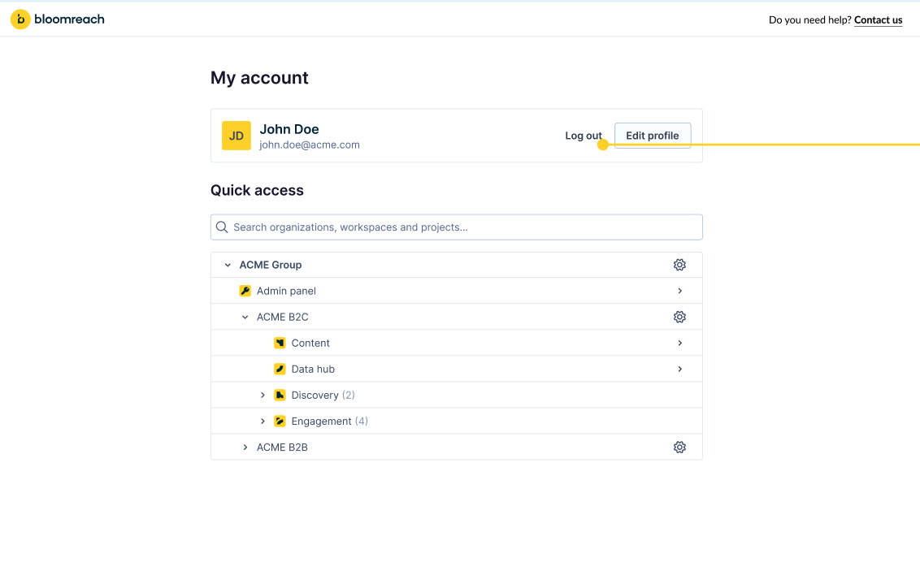This screenshot has height=588, width=920.
Task: Expand the Engagement projects
Action: 262,421
